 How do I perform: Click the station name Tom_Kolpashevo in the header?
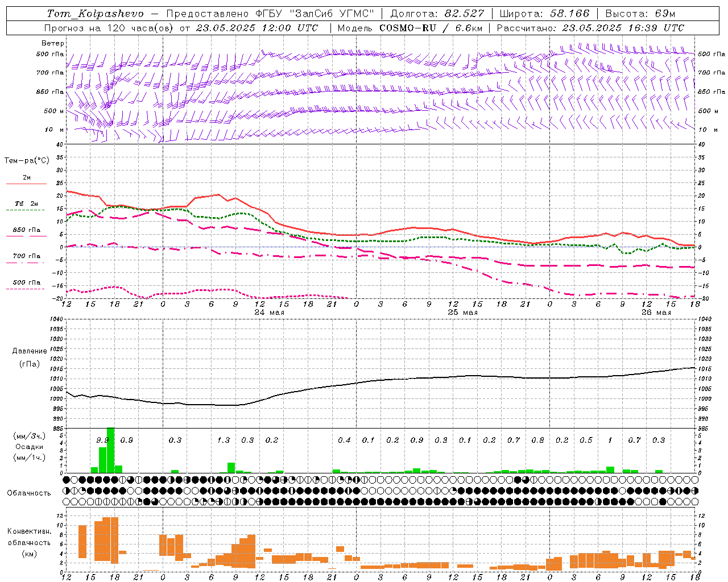95,14
